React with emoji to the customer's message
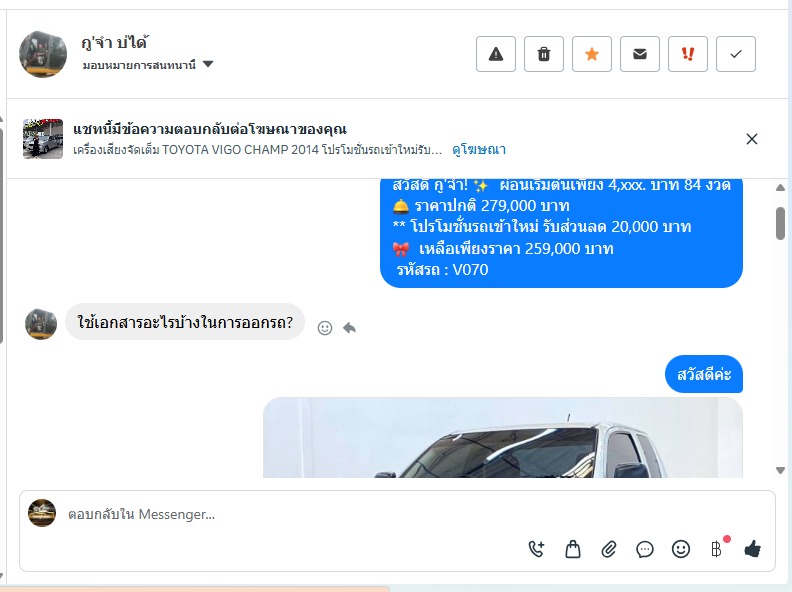The image size is (792, 592). tap(325, 328)
